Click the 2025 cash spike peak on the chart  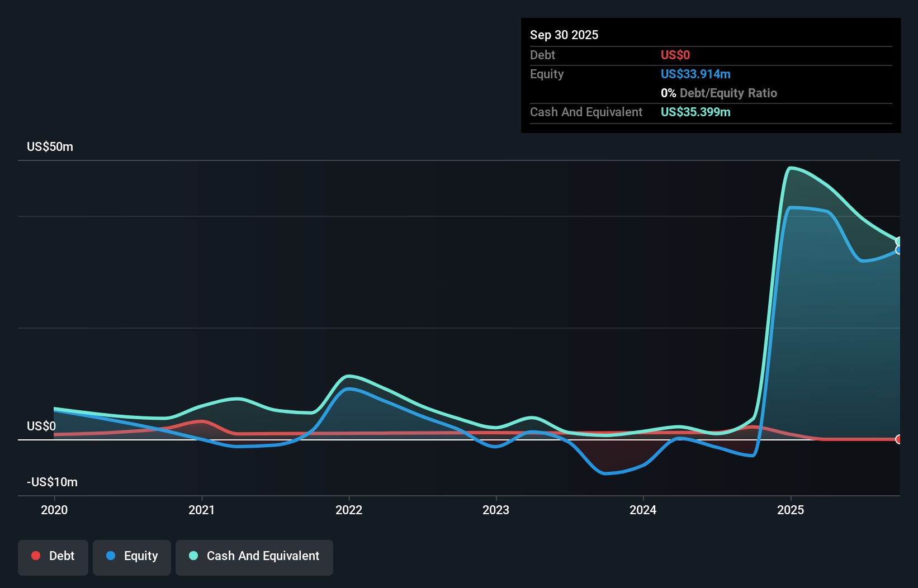click(792, 168)
